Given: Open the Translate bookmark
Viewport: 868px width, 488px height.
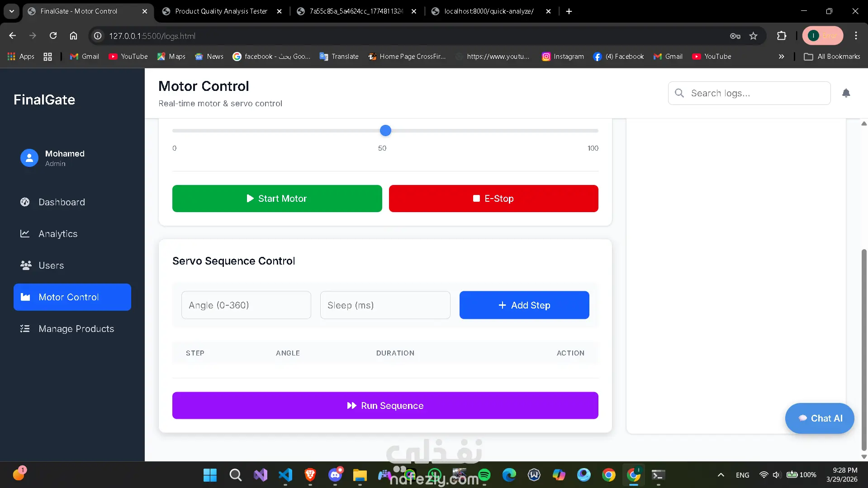Looking at the screenshot, I should tap(339, 57).
